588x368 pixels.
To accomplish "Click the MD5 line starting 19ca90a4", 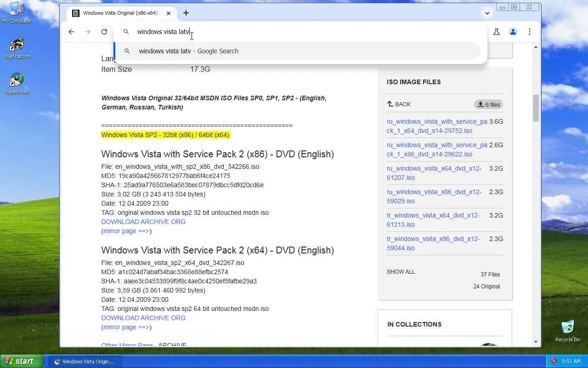I will (x=166, y=176).
